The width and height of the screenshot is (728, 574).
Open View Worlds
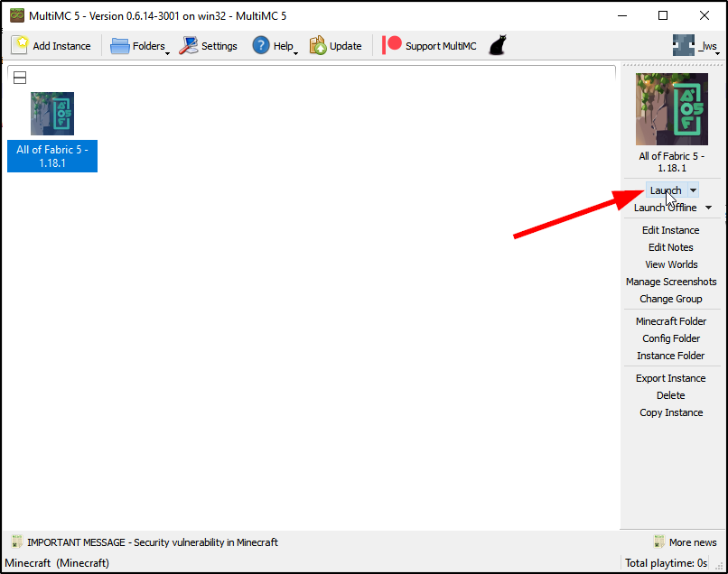tap(671, 264)
